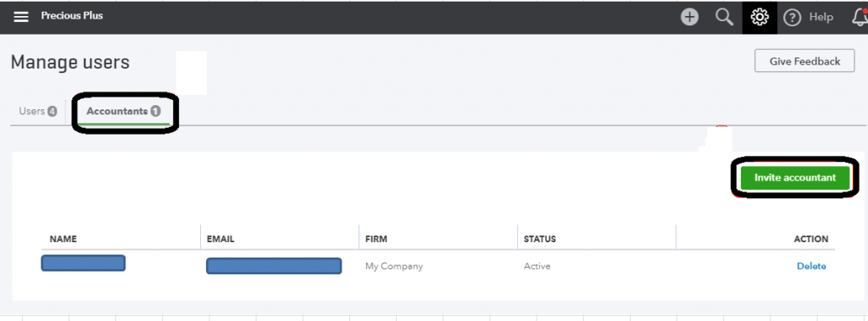Click the Invite accountant button
Viewport: 868px width, 321px height.
[795, 178]
